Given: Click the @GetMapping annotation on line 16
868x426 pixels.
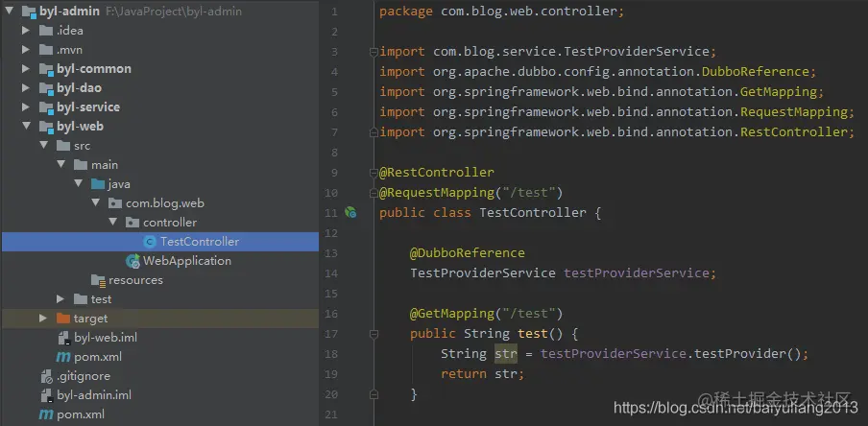Looking at the screenshot, I should tap(452, 314).
